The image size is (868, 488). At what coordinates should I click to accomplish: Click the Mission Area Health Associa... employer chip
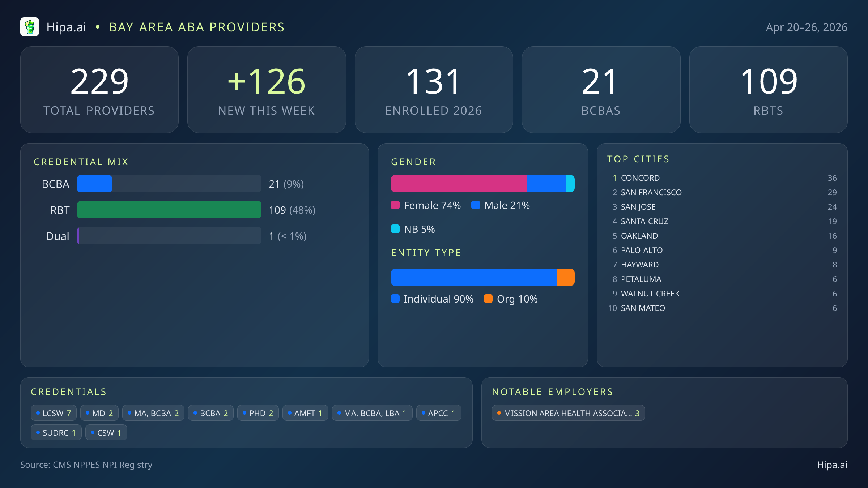click(568, 413)
